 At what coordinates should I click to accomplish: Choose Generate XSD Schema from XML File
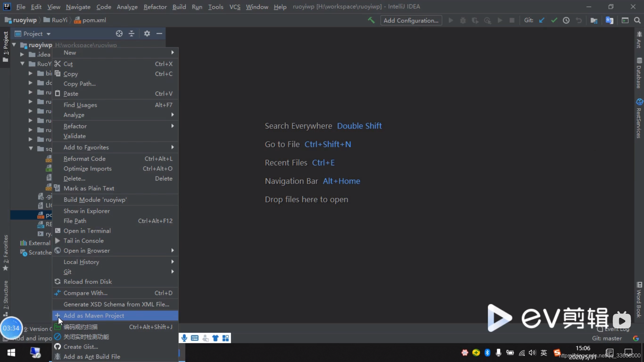pos(115,304)
